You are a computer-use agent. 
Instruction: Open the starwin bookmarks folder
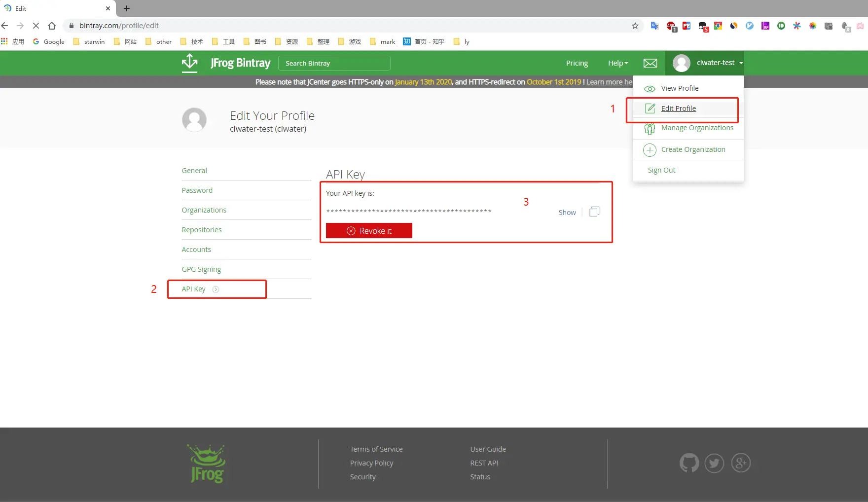pyautogui.click(x=89, y=41)
